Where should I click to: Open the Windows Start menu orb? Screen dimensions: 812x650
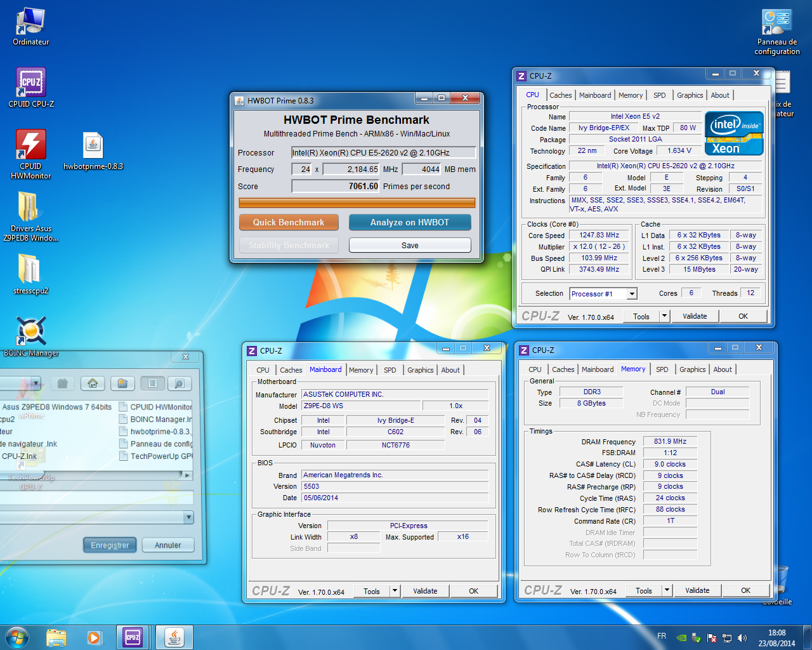(17, 637)
